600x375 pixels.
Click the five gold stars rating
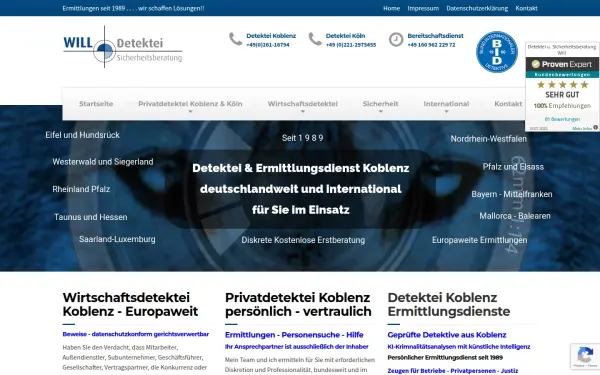click(562, 85)
